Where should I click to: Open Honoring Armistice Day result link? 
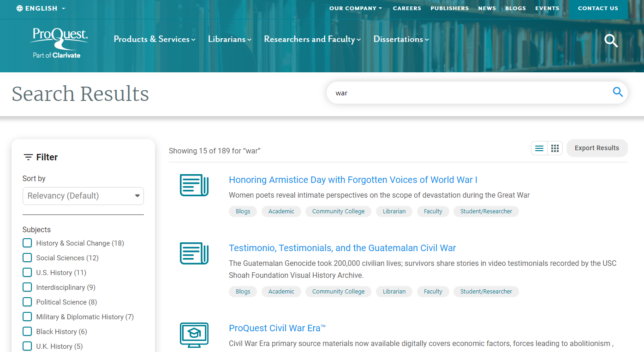tap(353, 180)
